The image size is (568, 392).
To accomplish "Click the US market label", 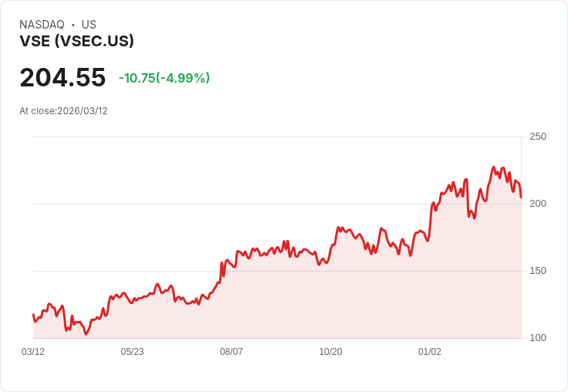I will pos(89,25).
